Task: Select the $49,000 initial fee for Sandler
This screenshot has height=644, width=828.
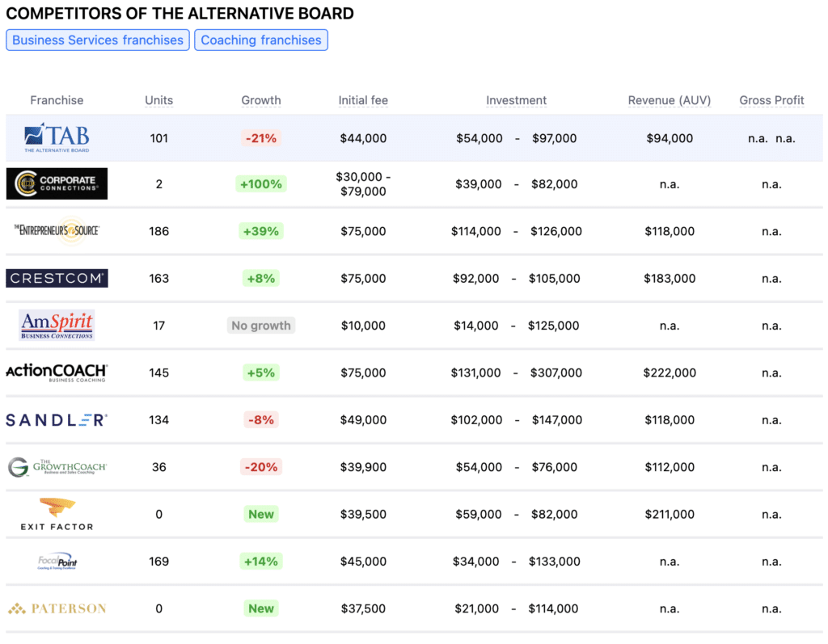Action: pyautogui.click(x=363, y=419)
